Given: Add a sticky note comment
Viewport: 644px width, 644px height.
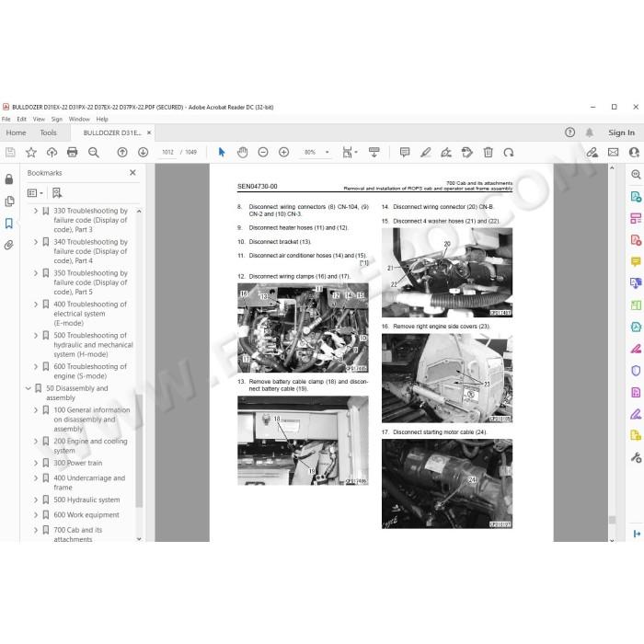Looking at the screenshot, I should pos(405,153).
